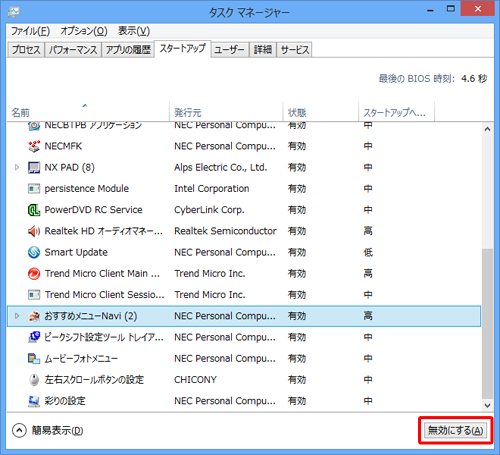Expand the NX PAD (8) group
This screenshot has height=455, width=500.
(17, 167)
